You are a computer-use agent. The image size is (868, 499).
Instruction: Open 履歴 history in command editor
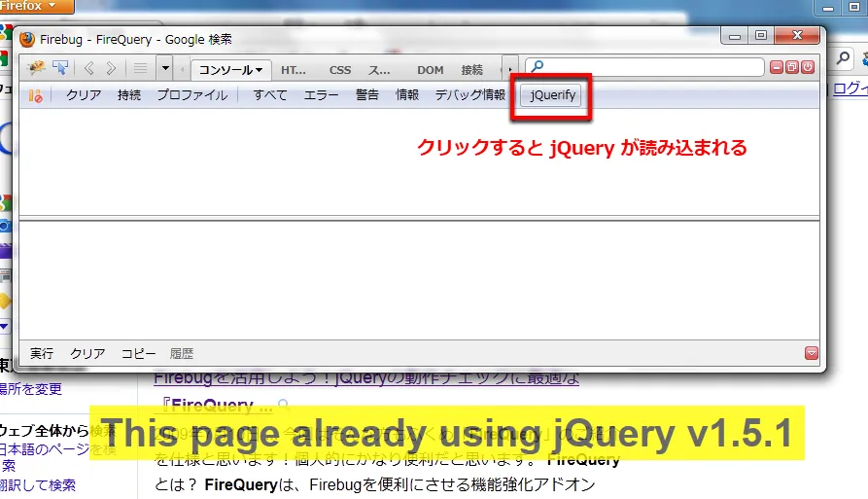182,353
